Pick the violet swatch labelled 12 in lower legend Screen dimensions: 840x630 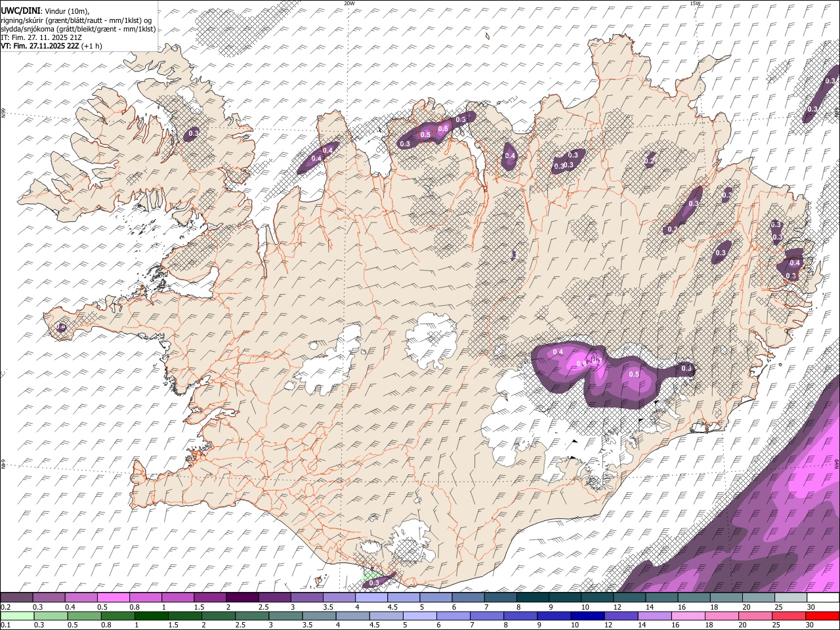tap(621, 616)
